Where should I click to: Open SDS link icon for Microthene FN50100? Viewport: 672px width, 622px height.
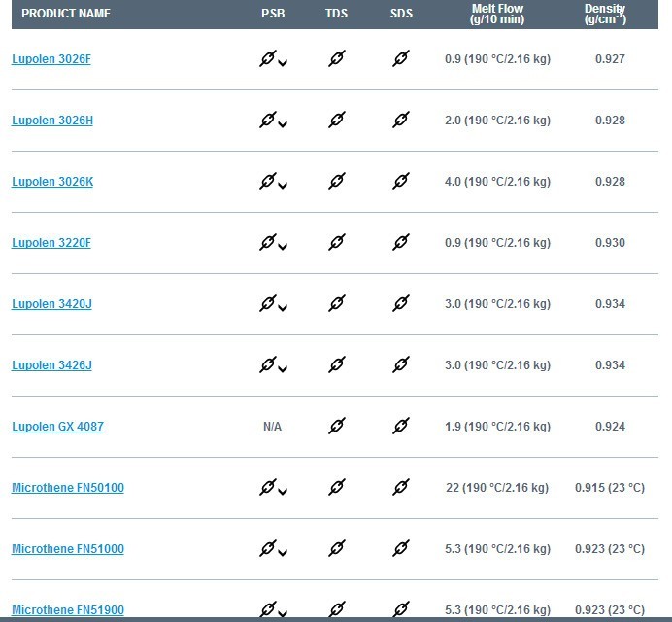coord(401,487)
